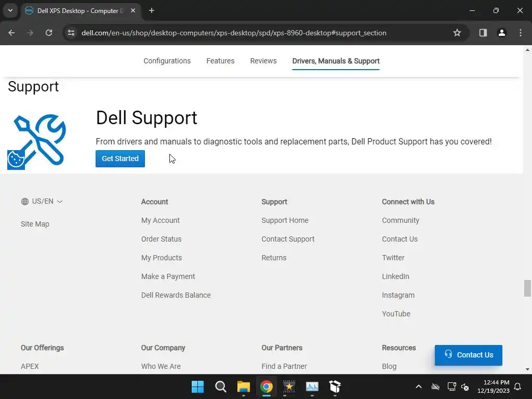The width and height of the screenshot is (532, 399).
Task: Open the Who We Are link
Action: 161,366
